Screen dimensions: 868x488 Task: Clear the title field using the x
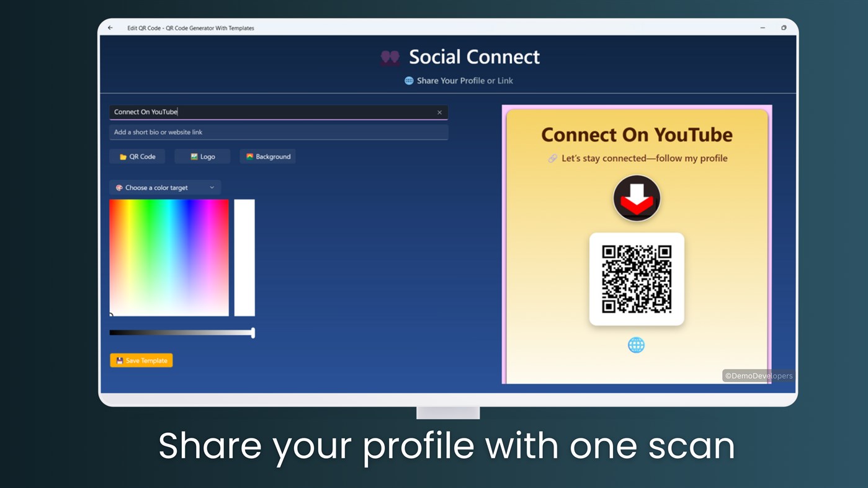pos(439,112)
